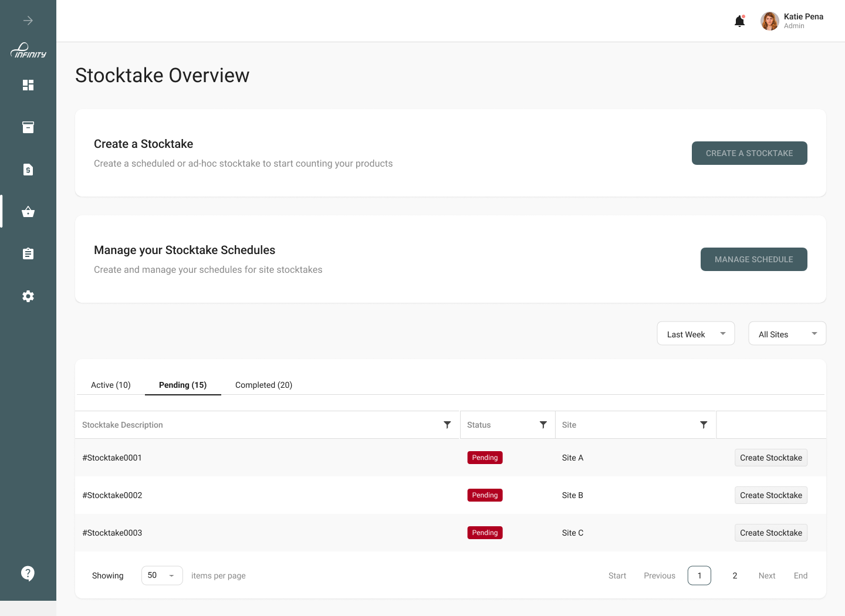Open the All Sites dropdown
This screenshot has height=616, width=845.
point(787,333)
